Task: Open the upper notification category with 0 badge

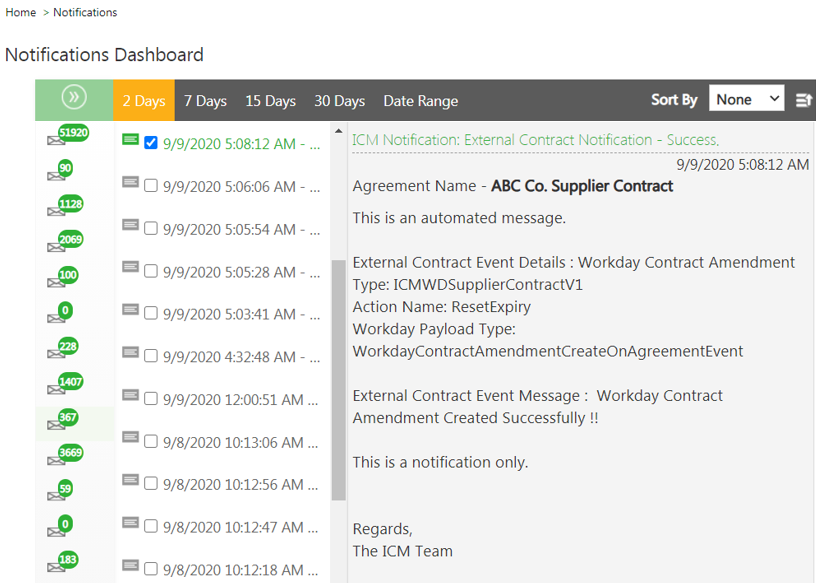Action: tap(60, 313)
